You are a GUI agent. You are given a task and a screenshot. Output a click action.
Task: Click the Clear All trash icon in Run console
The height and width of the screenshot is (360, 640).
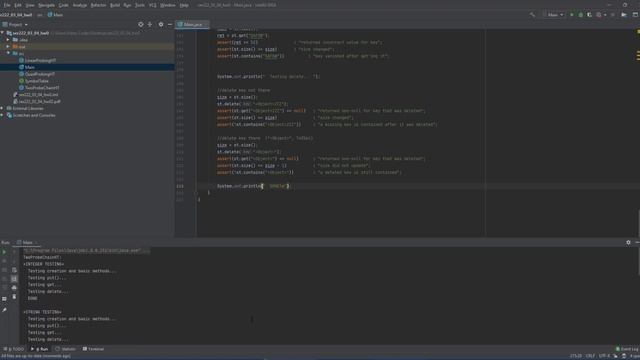pyautogui.click(x=14, y=297)
